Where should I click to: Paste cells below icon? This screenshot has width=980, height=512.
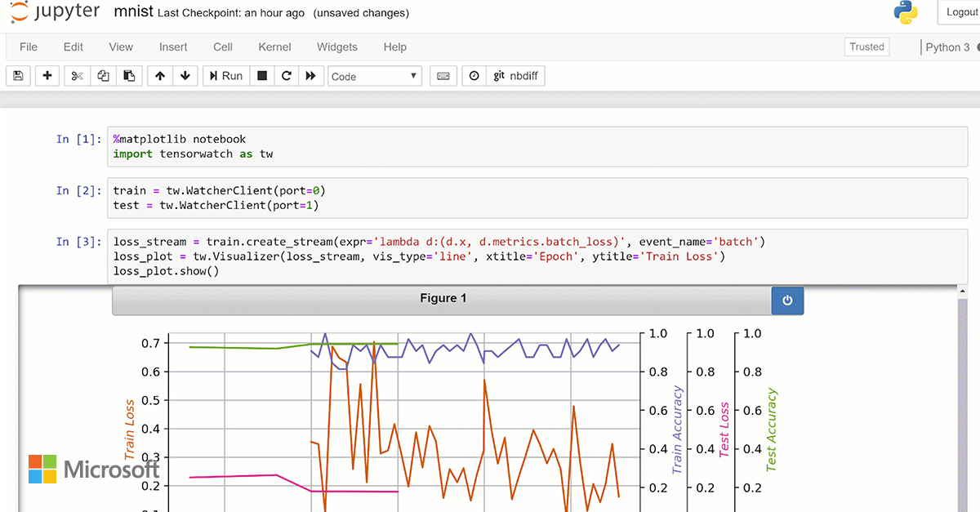click(129, 76)
